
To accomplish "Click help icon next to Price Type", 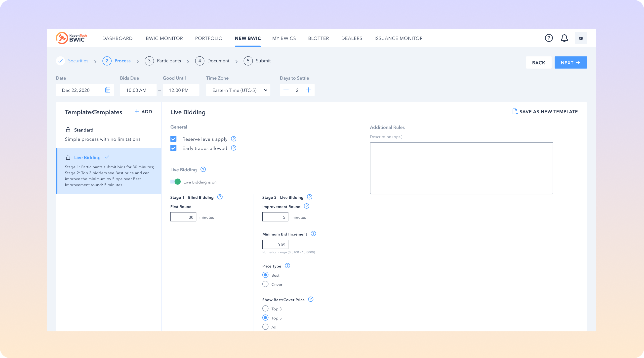I will coord(287,266).
